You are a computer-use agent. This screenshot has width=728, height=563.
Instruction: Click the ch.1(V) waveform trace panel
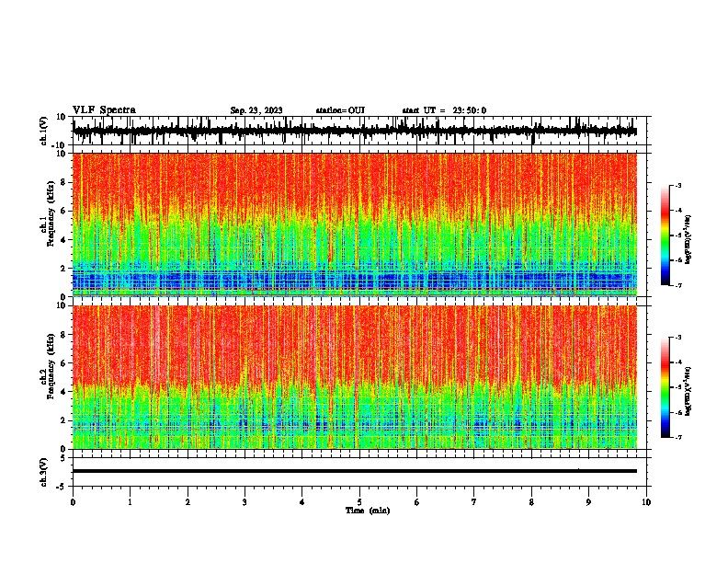tap(359, 131)
